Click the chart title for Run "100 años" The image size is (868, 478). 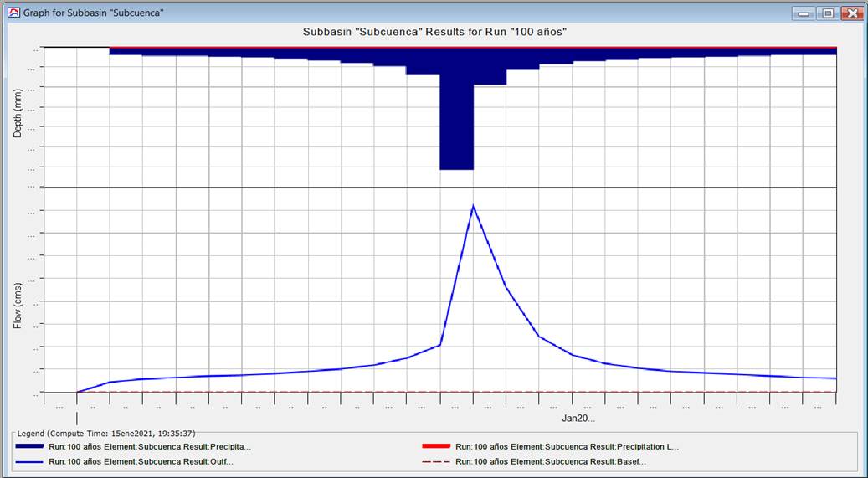pyautogui.click(x=434, y=32)
